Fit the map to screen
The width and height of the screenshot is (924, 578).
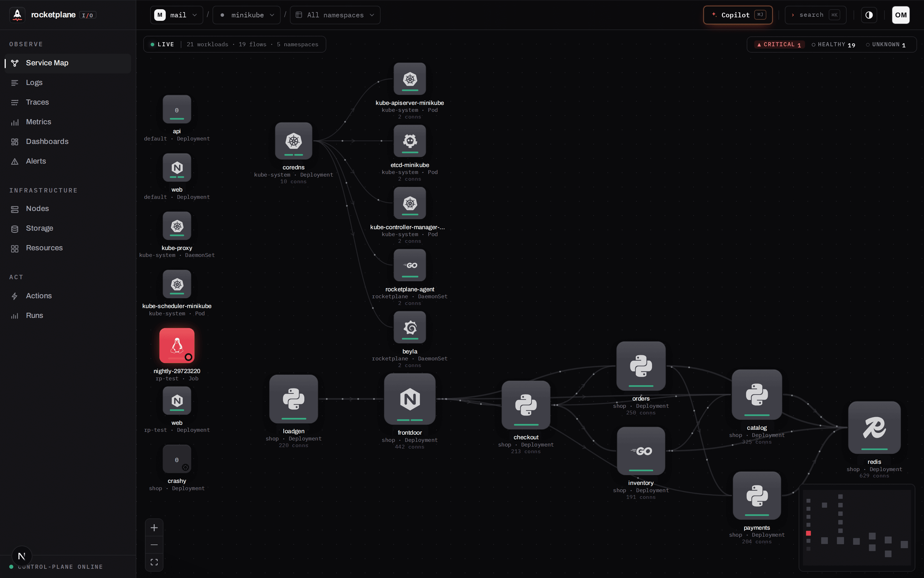pyautogui.click(x=154, y=562)
